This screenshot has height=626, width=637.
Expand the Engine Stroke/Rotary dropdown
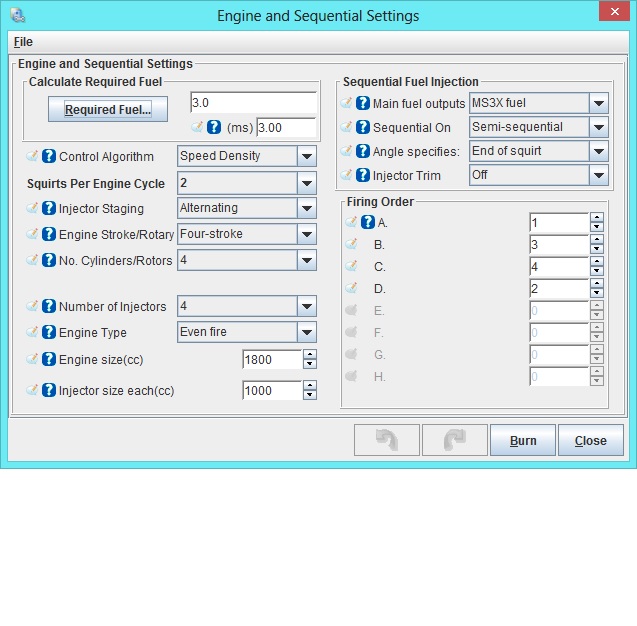click(x=307, y=234)
